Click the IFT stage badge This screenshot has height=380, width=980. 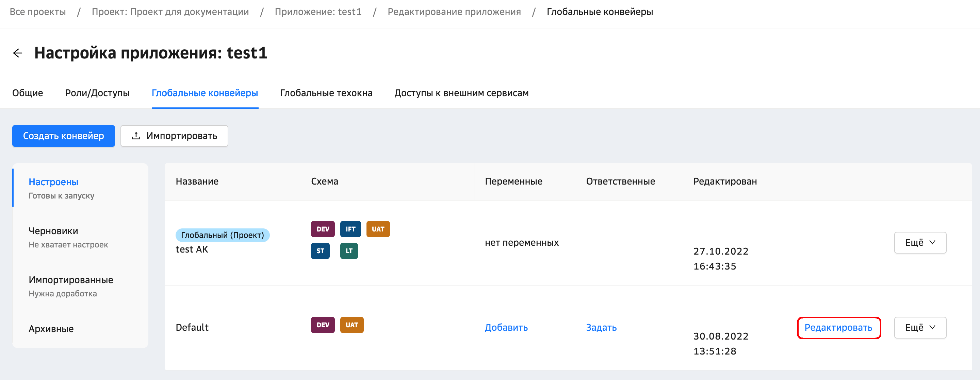click(x=350, y=229)
